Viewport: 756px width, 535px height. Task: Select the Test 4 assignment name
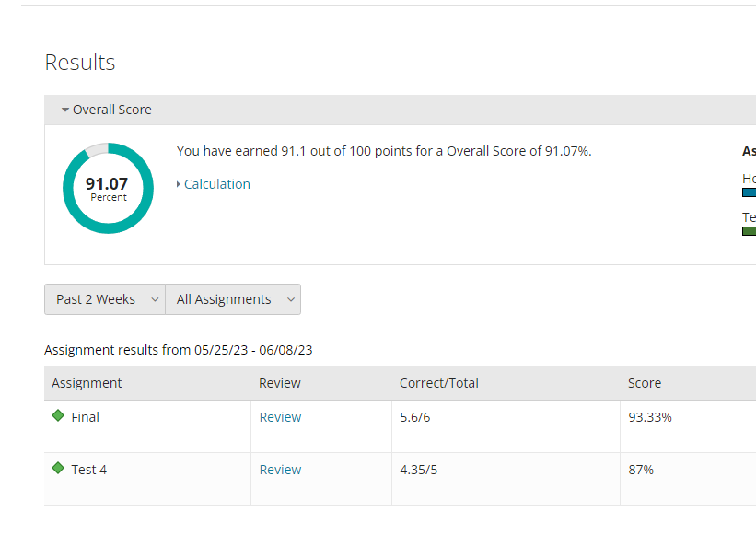[89, 470]
